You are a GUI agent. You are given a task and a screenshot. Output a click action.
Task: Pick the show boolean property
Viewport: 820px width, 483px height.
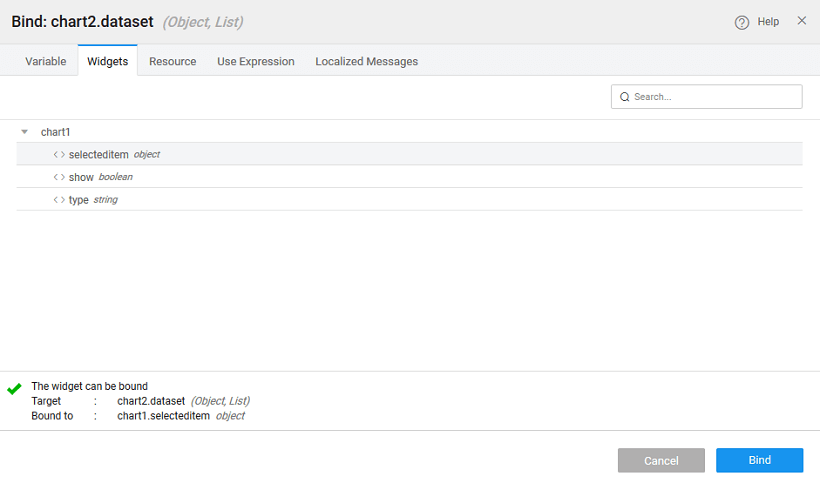point(81,177)
